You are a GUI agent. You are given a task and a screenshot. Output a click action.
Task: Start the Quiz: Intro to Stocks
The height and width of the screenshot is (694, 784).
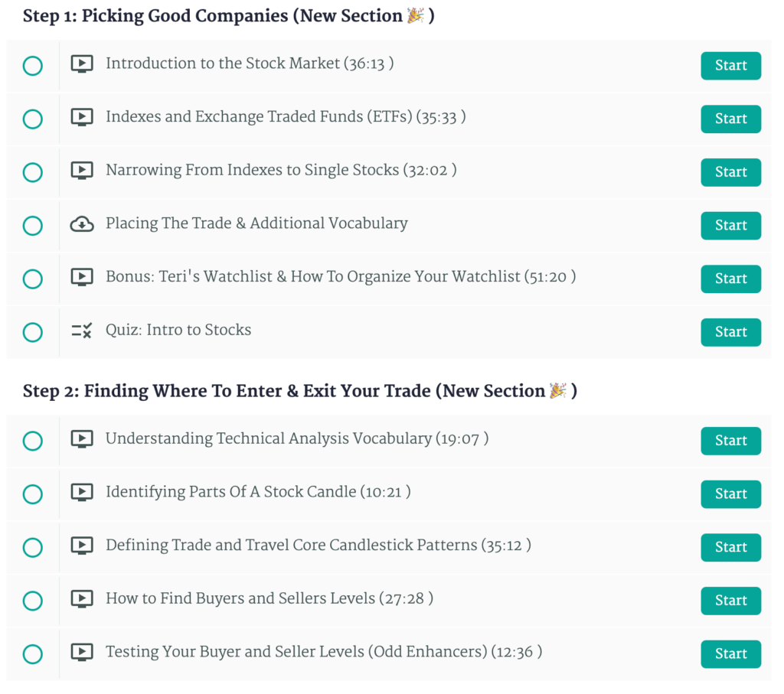click(x=730, y=332)
